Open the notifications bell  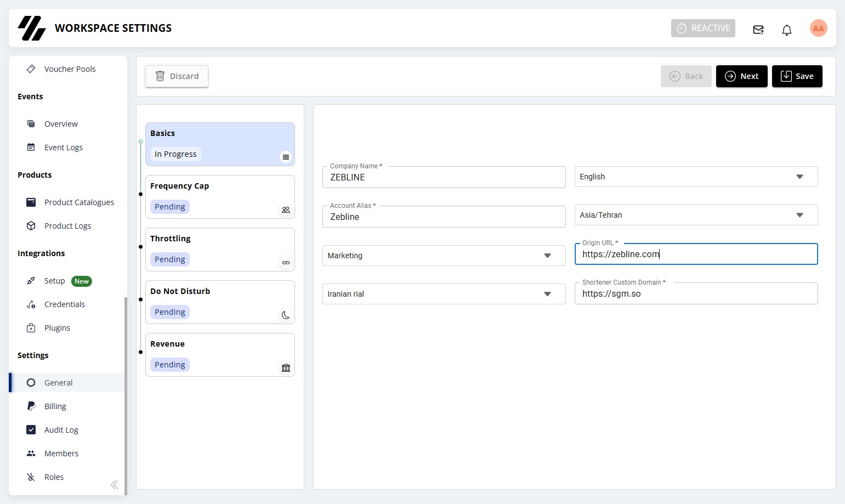tap(787, 30)
